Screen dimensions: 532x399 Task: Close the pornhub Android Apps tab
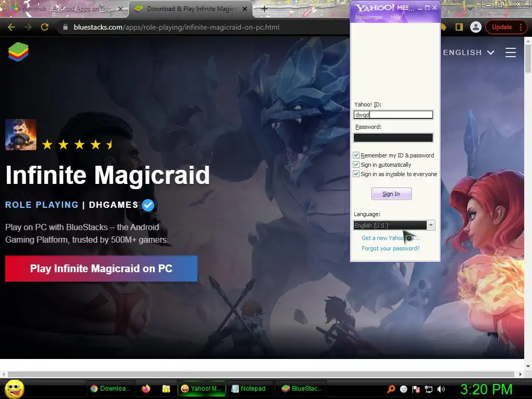(120, 9)
